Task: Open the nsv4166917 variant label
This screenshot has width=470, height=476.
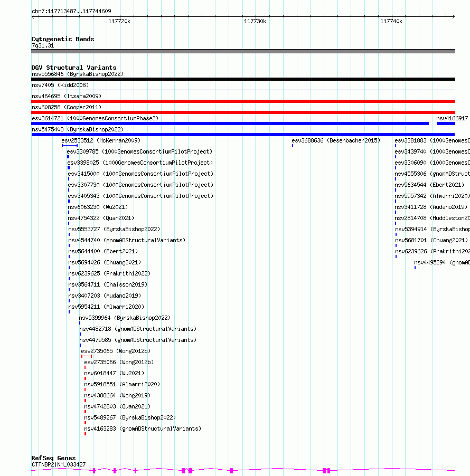Action: [452, 118]
